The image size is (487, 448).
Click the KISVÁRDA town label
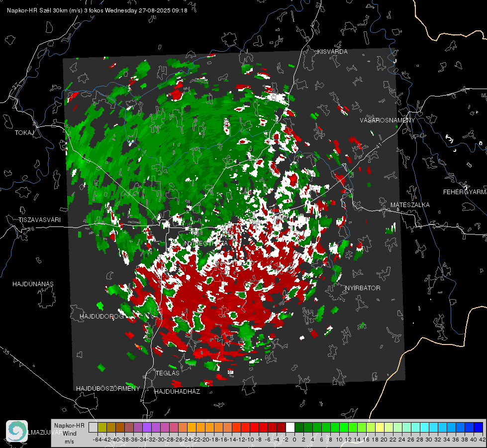(332, 52)
